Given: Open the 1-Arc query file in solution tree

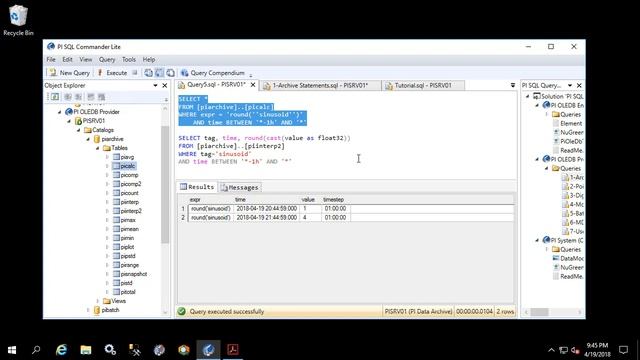Looking at the screenshot, I should pos(573,178).
